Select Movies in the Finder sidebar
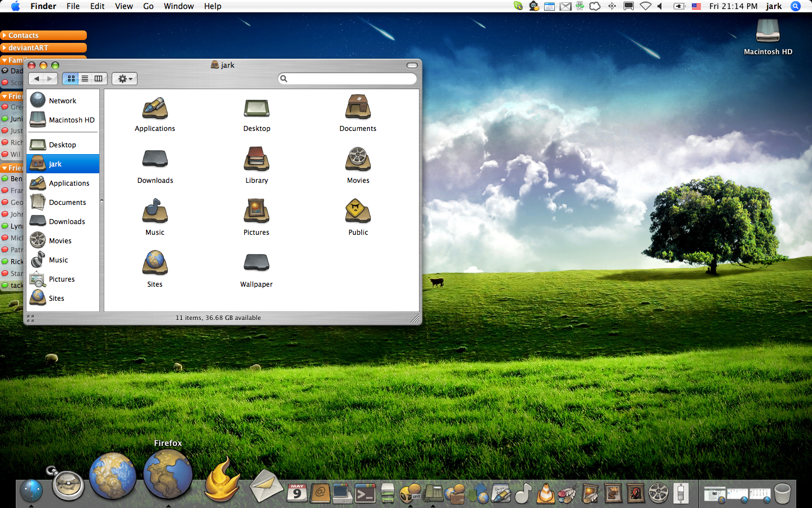Screen dimensions: 812x508 pyautogui.click(x=60, y=241)
